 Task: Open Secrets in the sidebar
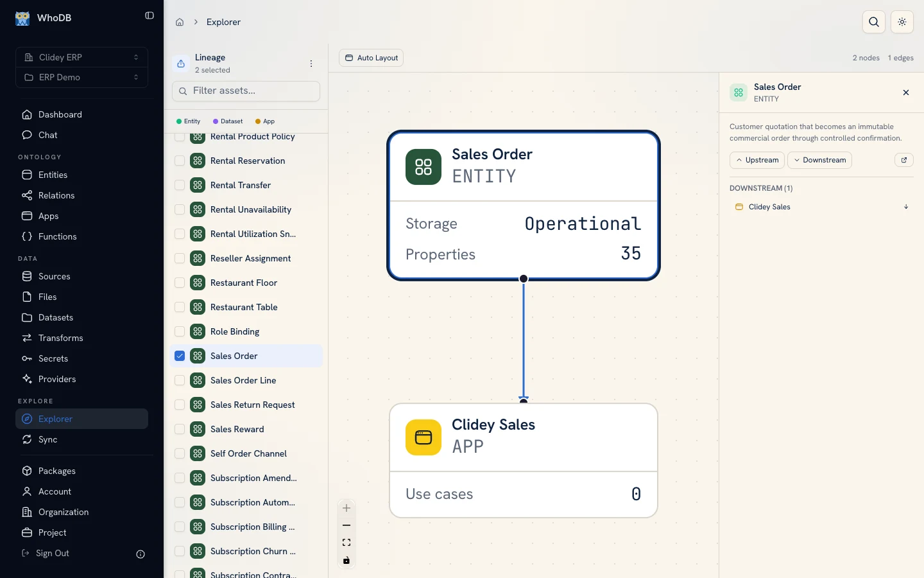tap(81, 358)
